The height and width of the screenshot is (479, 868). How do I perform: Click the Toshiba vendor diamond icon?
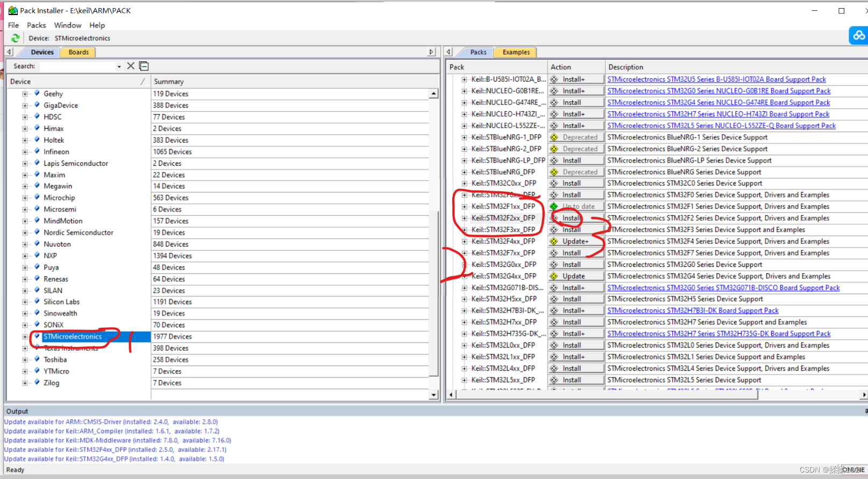(x=37, y=359)
